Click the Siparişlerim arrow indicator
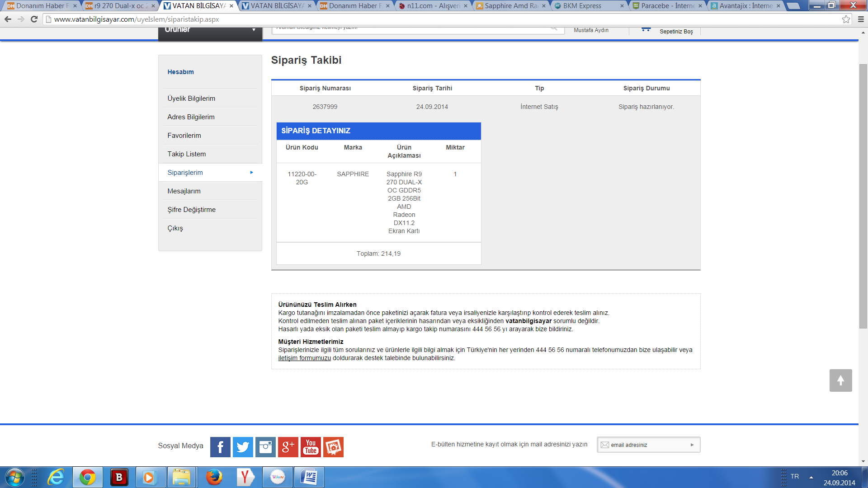Viewport: 868px width, 488px height. (x=252, y=173)
